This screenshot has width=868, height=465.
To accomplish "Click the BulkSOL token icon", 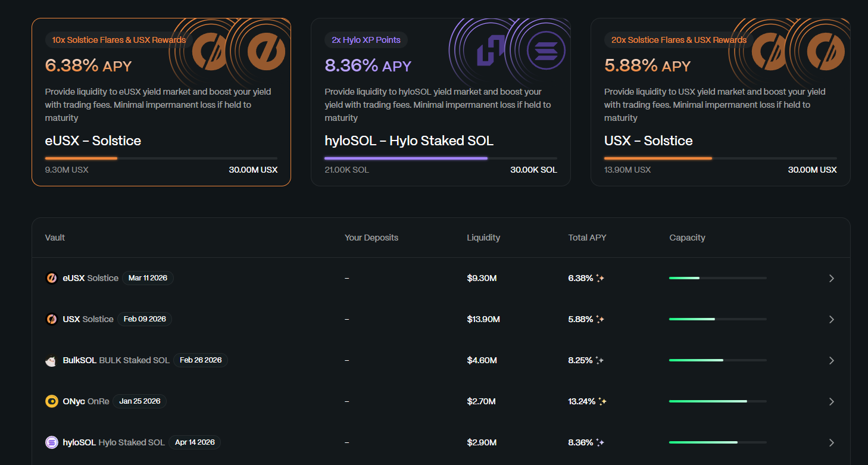I will point(52,360).
